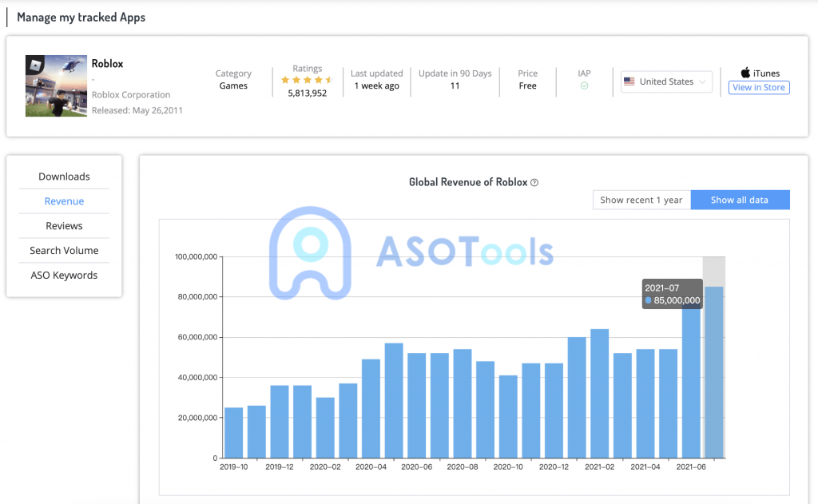This screenshot has height=504, width=818.
Task: Open the Reviews menu item
Action: (64, 226)
